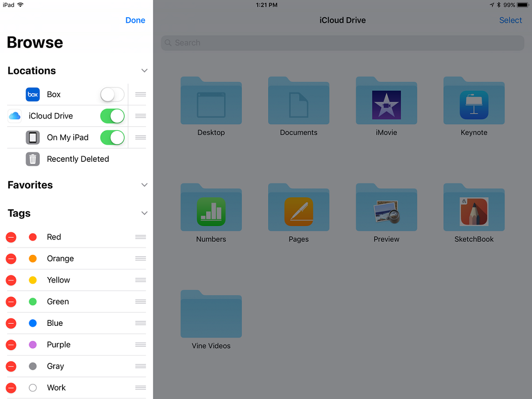Click the Wi-Fi icon in status bar

pos(21,5)
